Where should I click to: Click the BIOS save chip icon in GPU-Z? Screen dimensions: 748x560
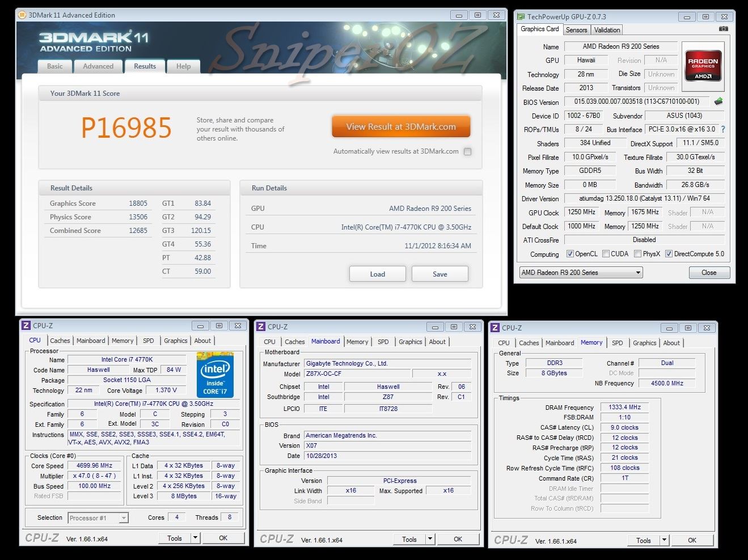pos(719,101)
